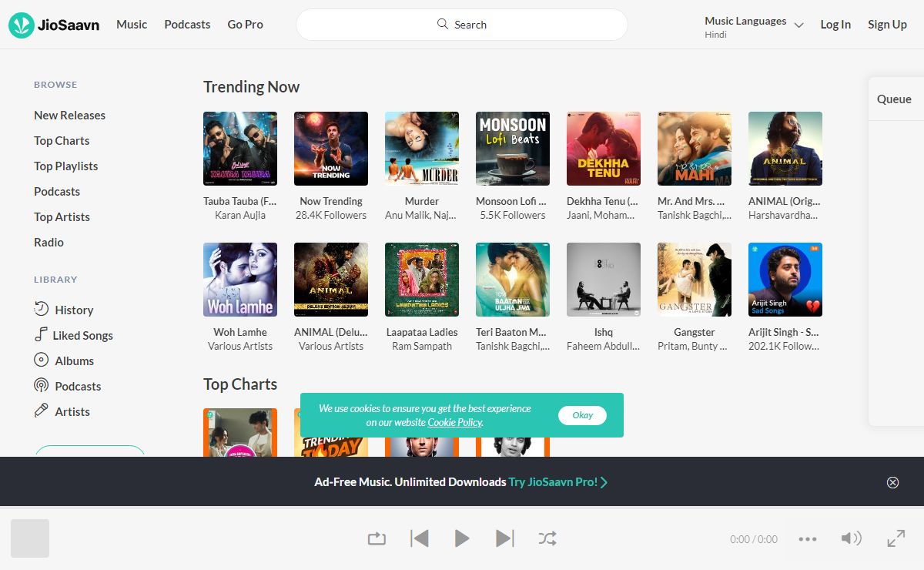Accept cookies with Okay button
Image resolution: width=924 pixels, height=570 pixels.
(582, 415)
